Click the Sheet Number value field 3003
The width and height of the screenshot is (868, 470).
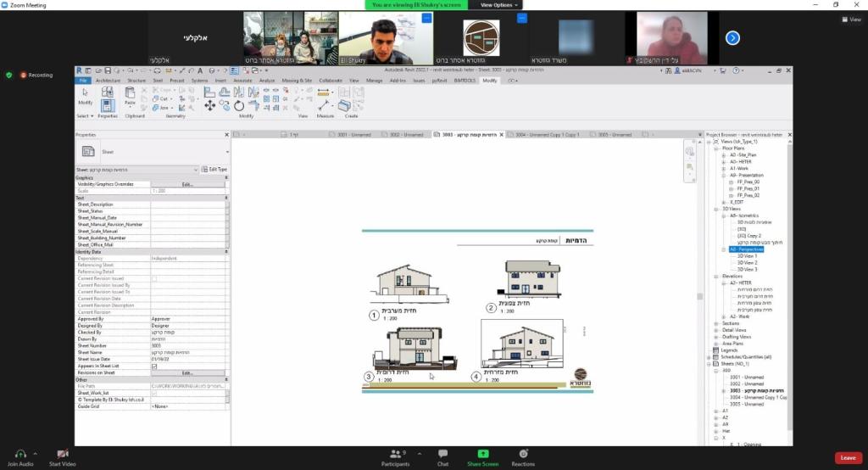[x=187, y=346]
